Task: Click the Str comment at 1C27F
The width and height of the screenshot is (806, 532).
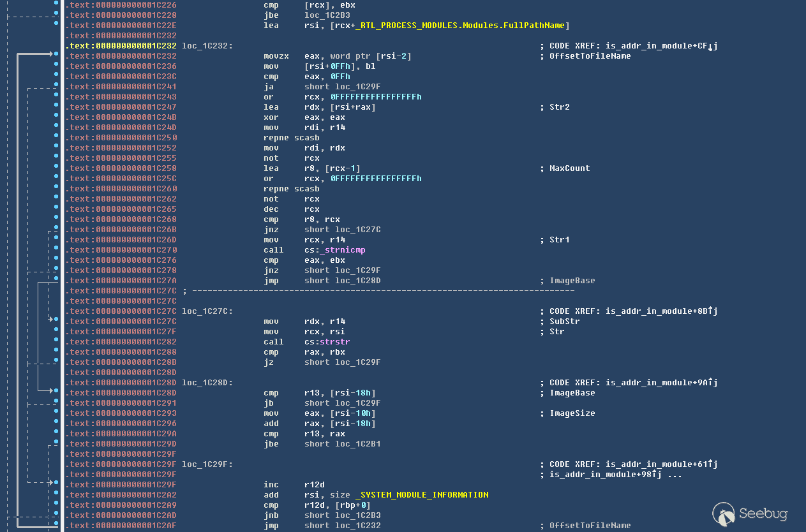Action: pos(557,332)
